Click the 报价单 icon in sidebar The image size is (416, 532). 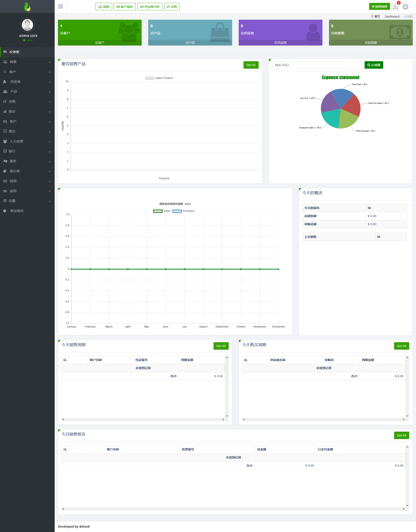pos(5,171)
